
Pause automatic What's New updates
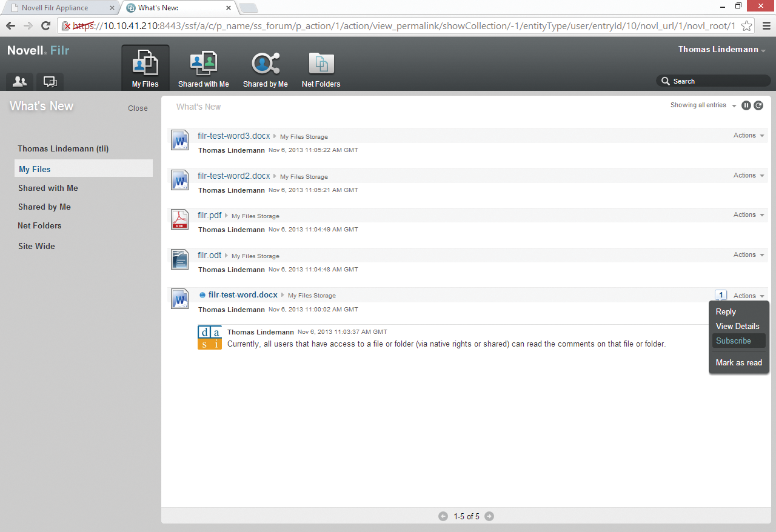click(746, 105)
